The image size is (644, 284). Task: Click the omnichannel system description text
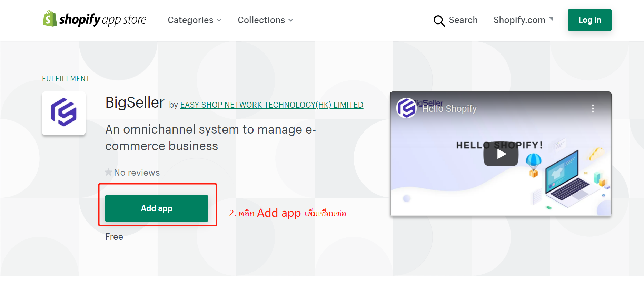tap(210, 138)
